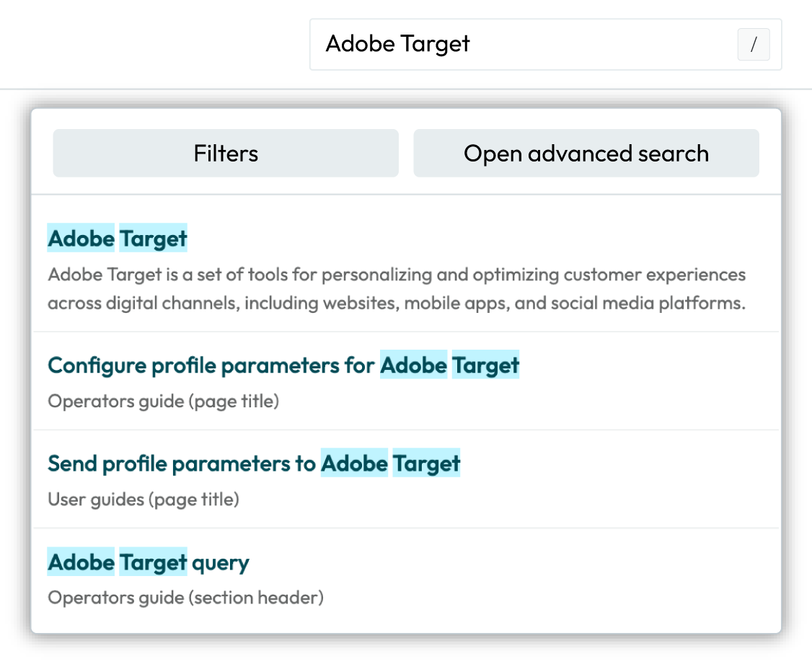Open "Send profile parameters to Adobe Target" result
The image size is (812, 664).
tap(254, 464)
